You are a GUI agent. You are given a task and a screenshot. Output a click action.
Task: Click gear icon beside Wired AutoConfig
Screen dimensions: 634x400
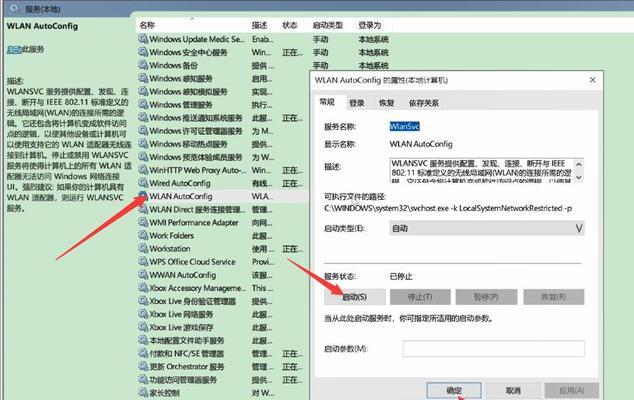tap(143, 183)
